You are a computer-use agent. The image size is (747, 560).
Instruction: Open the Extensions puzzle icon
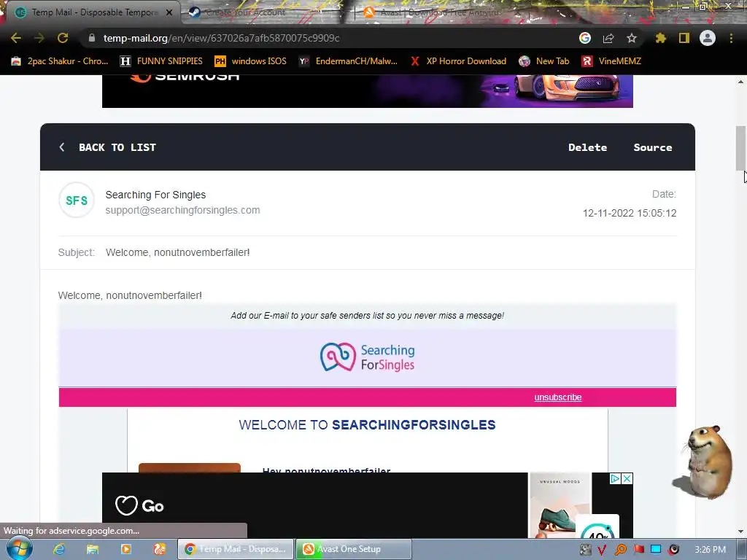[660, 38]
